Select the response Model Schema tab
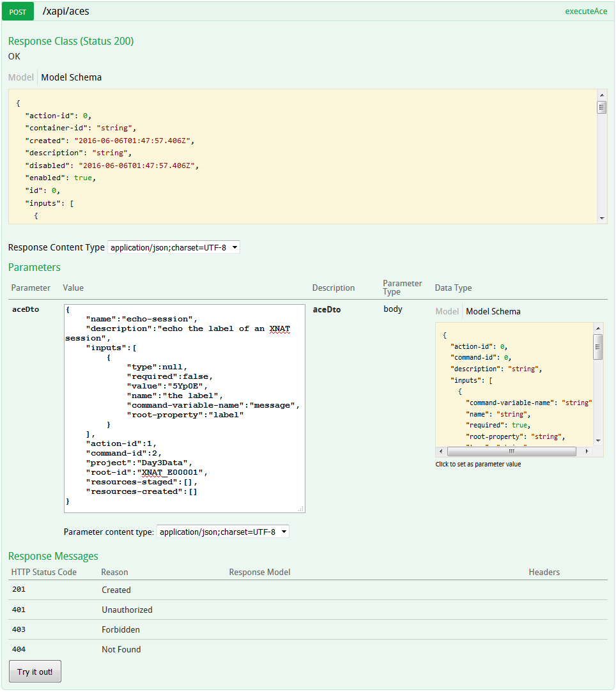This screenshot has width=616, height=692. click(71, 77)
